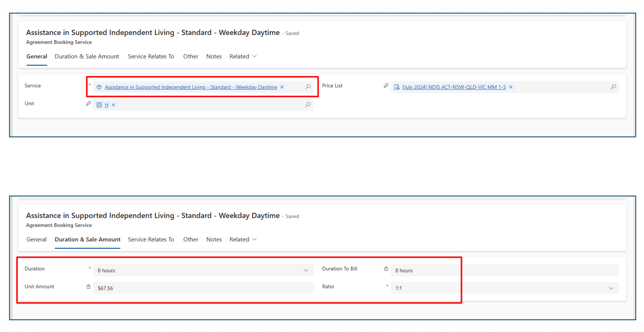Select the Notes tab in bottom form
The width and height of the screenshot is (644, 332).
(x=214, y=239)
